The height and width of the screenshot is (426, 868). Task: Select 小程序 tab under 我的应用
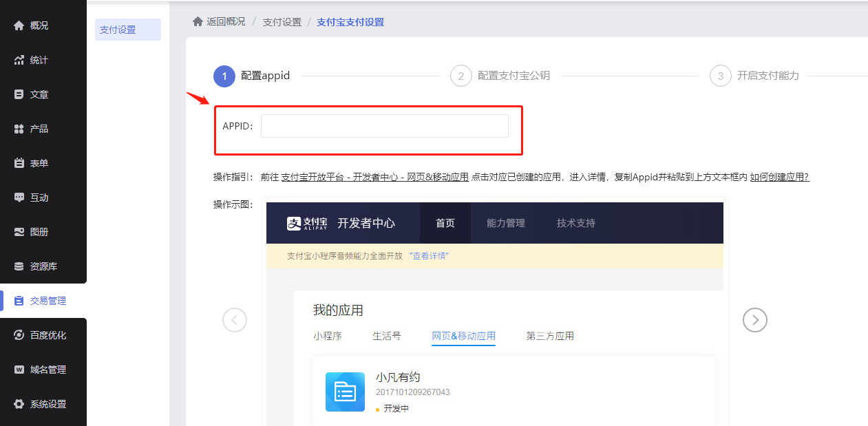[x=328, y=336]
